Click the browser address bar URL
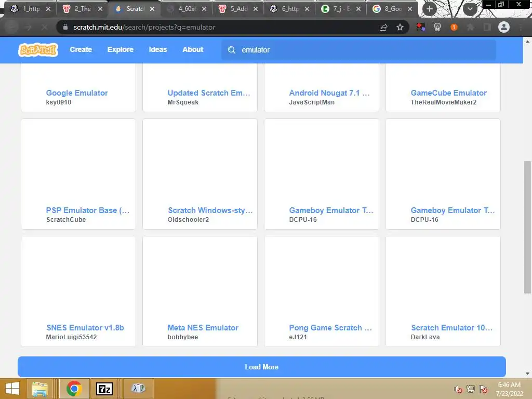Image resolution: width=532 pixels, height=399 pixels. click(x=144, y=27)
